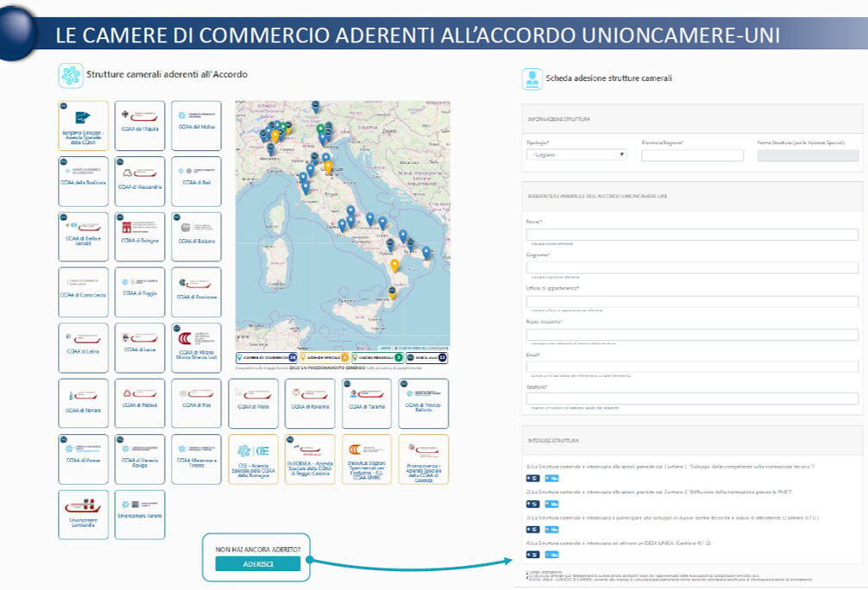This screenshot has width=868, height=590.
Task: Choose Sì for question 2 on Cantiere 2
Action: point(532,505)
